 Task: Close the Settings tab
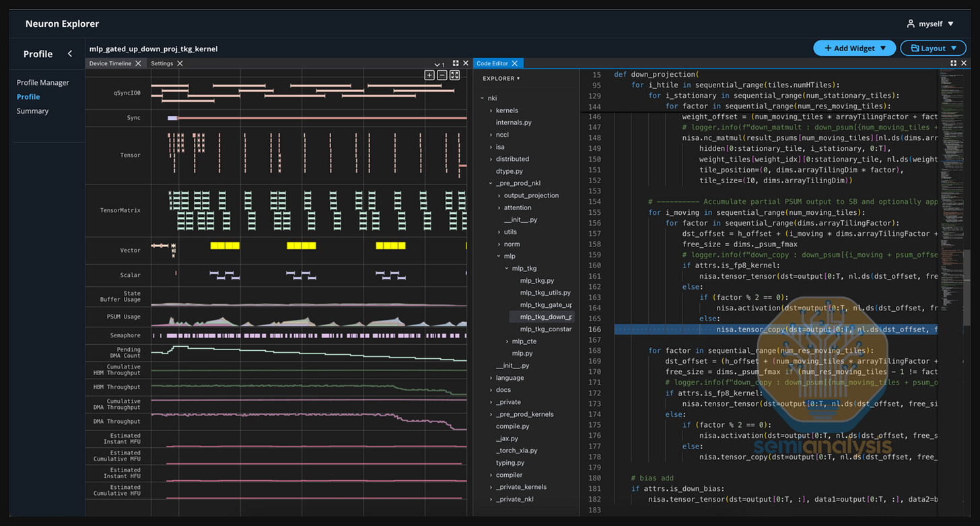coord(180,63)
